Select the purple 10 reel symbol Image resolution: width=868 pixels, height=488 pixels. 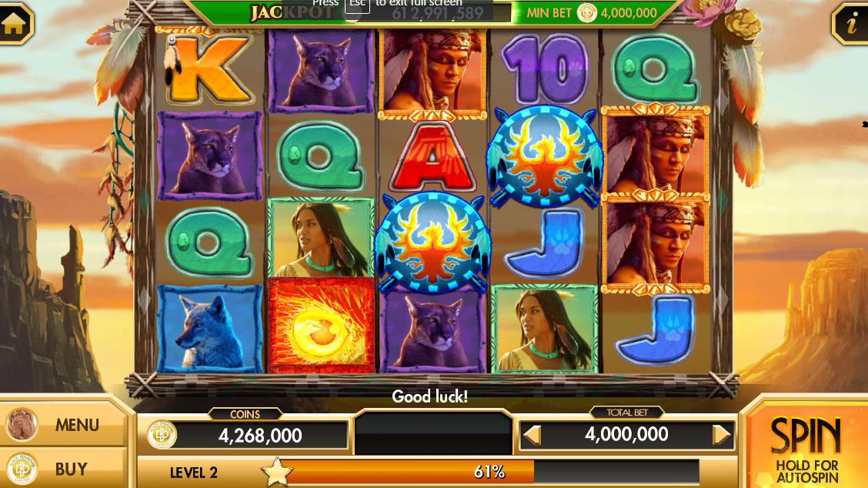(x=544, y=69)
